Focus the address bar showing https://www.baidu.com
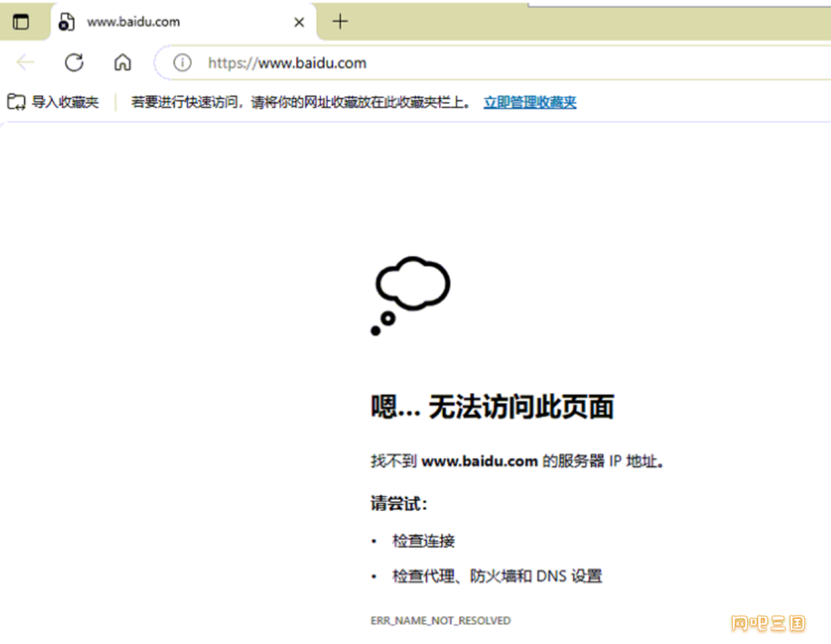 coord(493,63)
